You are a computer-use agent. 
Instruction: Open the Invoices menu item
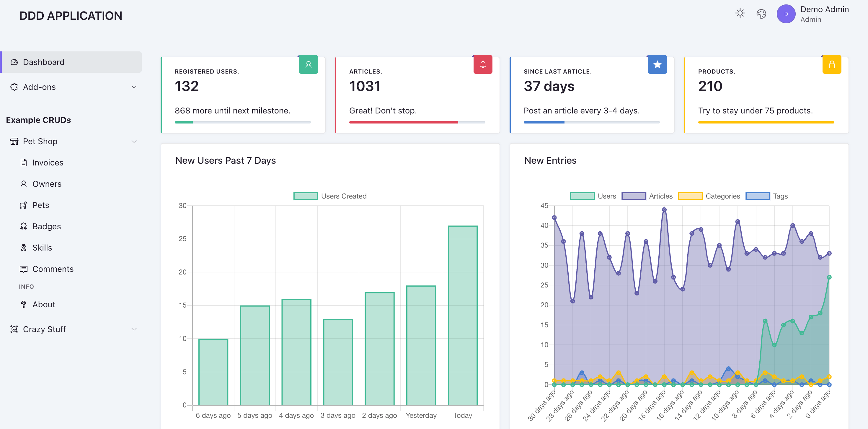[48, 162]
